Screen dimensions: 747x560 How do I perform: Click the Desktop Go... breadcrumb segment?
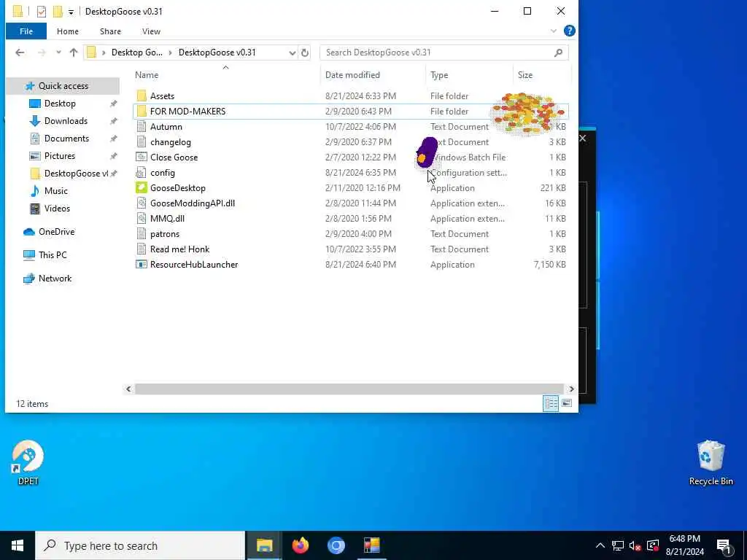tap(136, 52)
